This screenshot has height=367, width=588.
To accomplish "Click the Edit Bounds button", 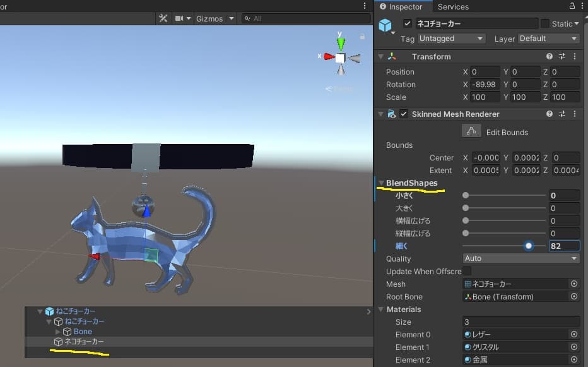I will (471, 131).
